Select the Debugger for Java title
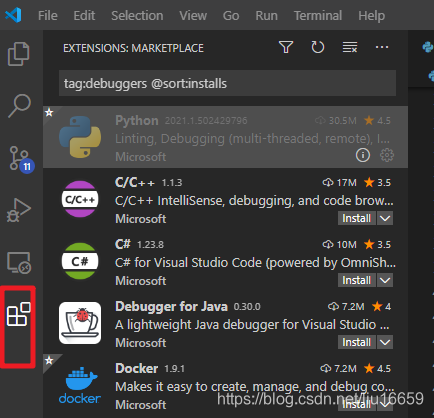Viewport: 434px width, 418px height. (x=171, y=306)
